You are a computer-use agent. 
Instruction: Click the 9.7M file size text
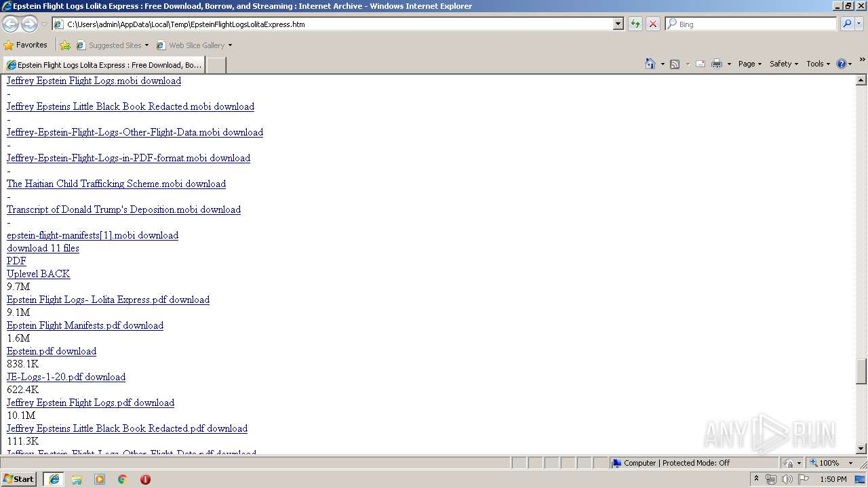click(x=18, y=287)
